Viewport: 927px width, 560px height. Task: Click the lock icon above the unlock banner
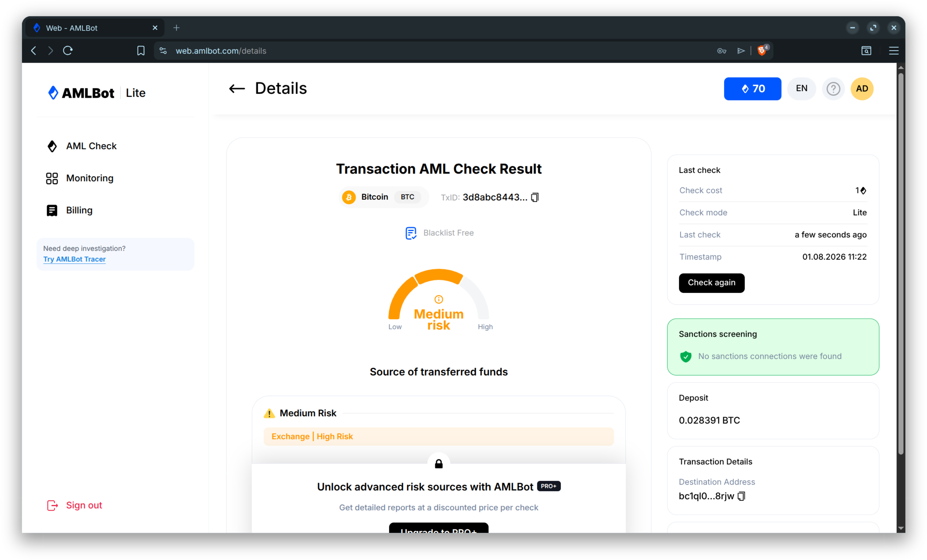[439, 464]
